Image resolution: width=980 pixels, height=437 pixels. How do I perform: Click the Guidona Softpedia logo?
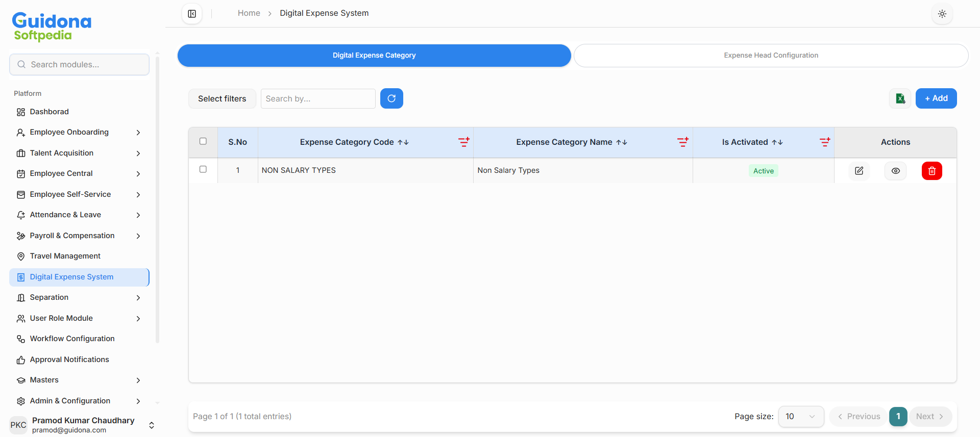tap(52, 27)
